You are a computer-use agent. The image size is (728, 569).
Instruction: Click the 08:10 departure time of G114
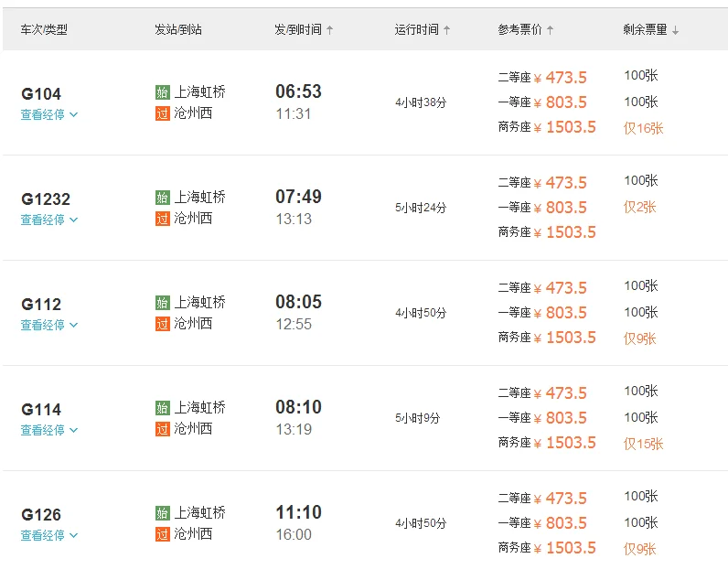point(298,407)
